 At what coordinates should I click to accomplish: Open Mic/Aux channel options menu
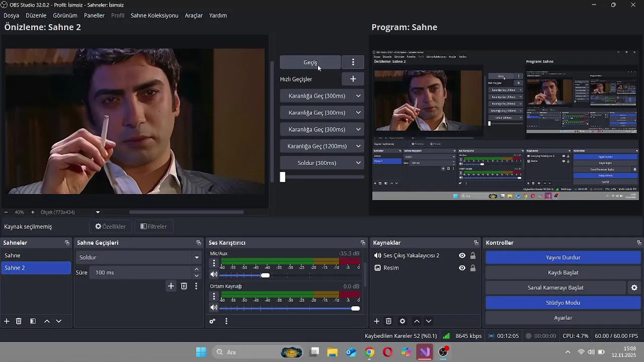pos(214,263)
